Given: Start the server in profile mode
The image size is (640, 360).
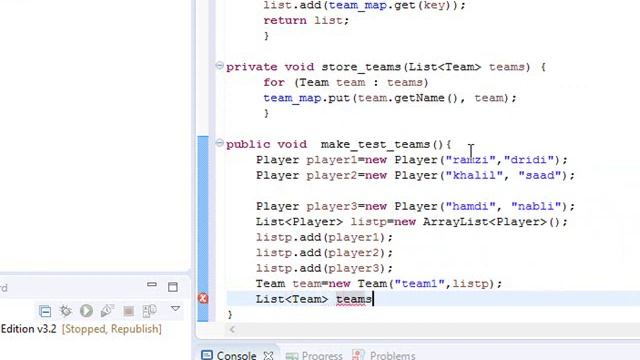Looking at the screenshot, I should click(107, 311).
